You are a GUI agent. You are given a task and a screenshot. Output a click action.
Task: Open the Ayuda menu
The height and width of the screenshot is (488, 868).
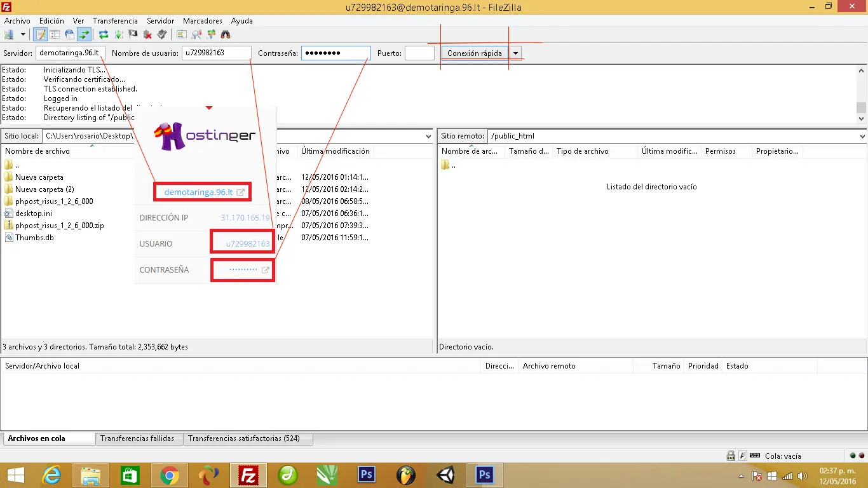[242, 21]
